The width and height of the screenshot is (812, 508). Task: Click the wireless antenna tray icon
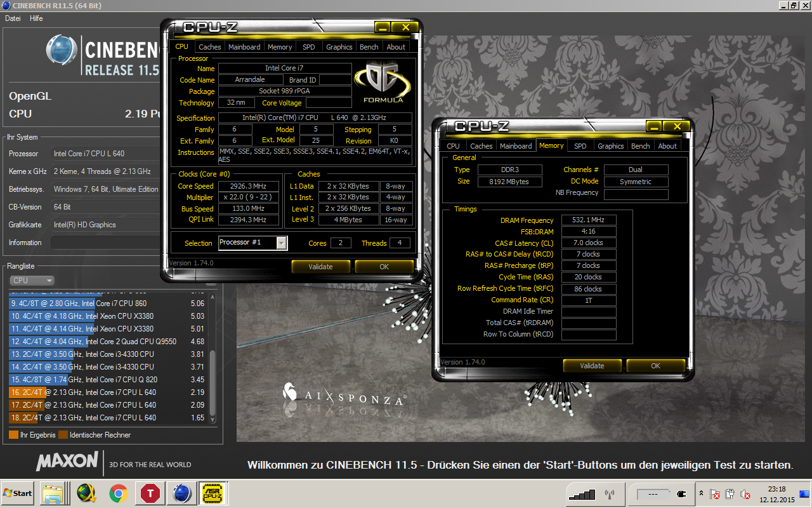[x=610, y=494]
